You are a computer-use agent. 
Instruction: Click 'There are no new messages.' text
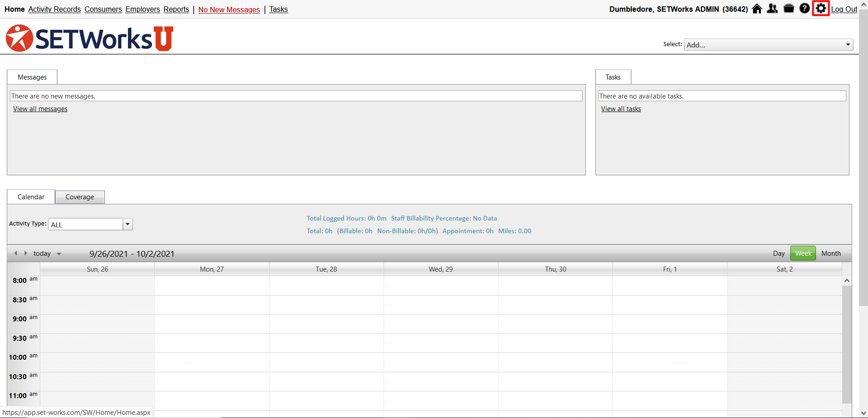point(53,96)
